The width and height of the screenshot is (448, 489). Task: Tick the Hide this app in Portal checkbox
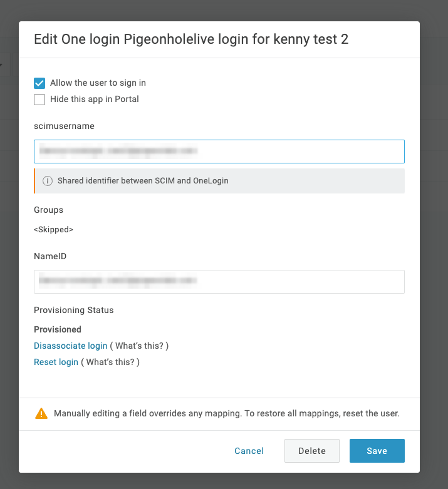pyautogui.click(x=39, y=100)
